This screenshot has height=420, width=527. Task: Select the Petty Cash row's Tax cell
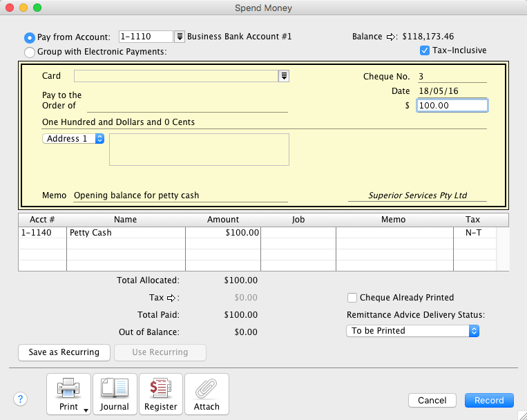(x=473, y=233)
